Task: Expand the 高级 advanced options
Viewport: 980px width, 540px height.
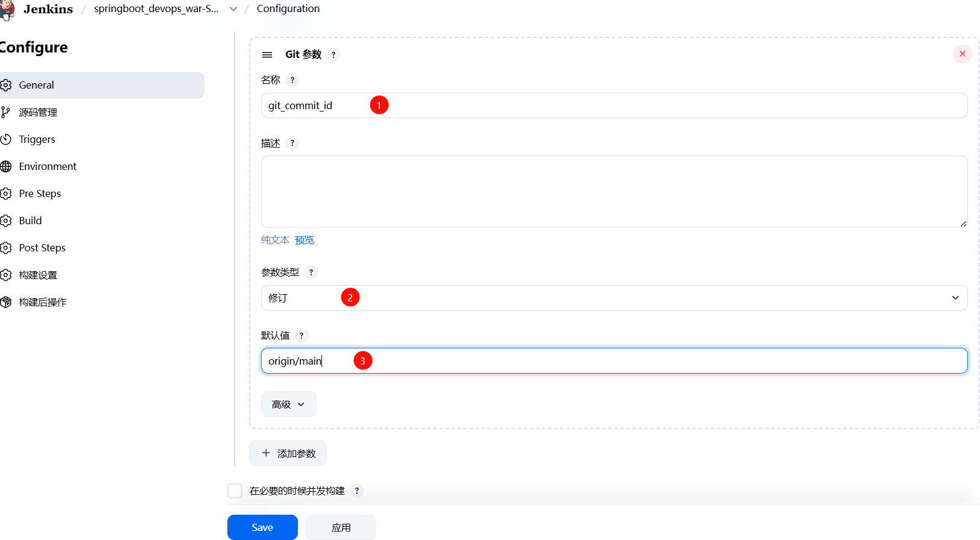Action: (288, 404)
